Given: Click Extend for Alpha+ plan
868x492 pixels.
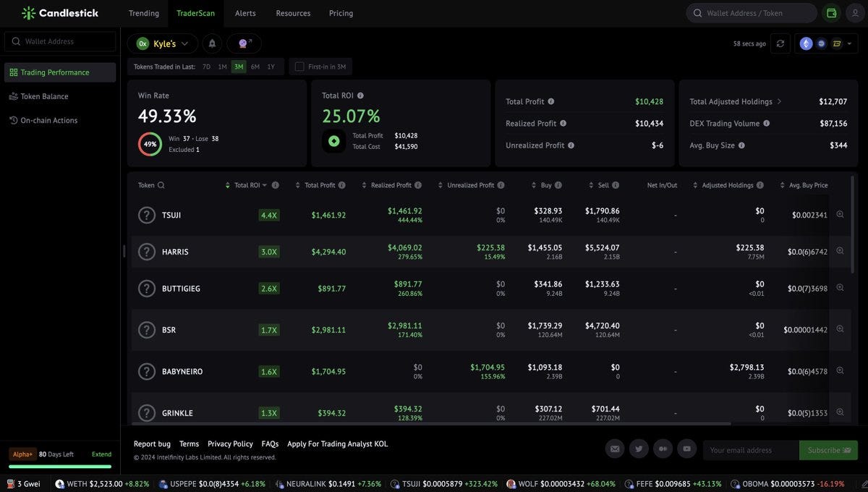Looking at the screenshot, I should point(101,454).
